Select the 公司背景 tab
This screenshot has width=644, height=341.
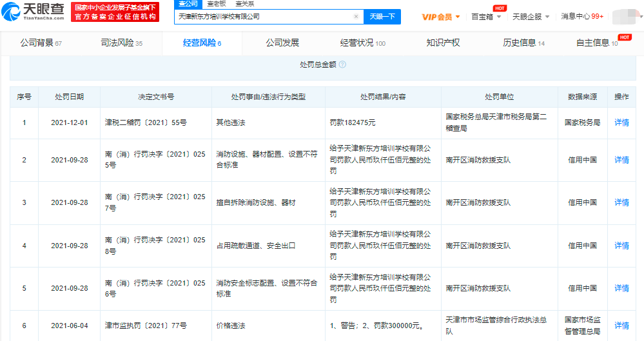pos(41,43)
